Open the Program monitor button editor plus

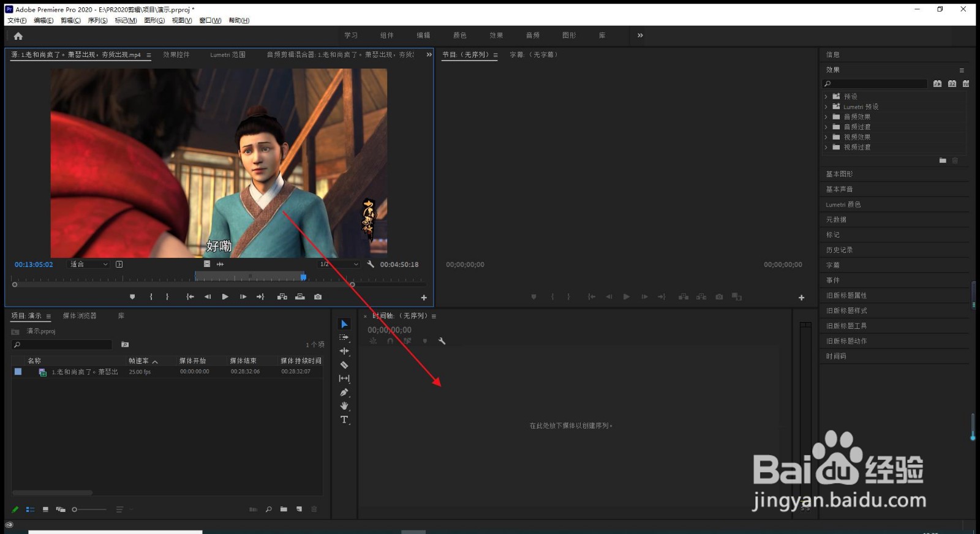click(x=801, y=298)
